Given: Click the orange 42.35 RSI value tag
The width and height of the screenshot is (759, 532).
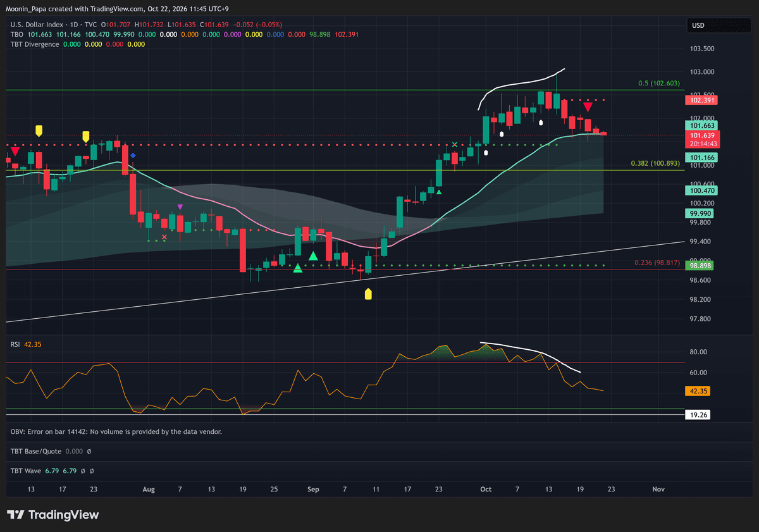Looking at the screenshot, I should click(x=698, y=391).
